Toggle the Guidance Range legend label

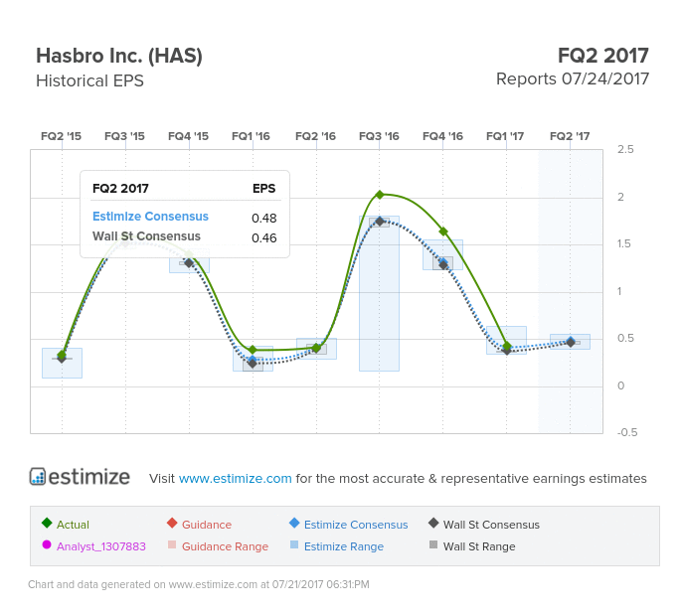click(225, 546)
